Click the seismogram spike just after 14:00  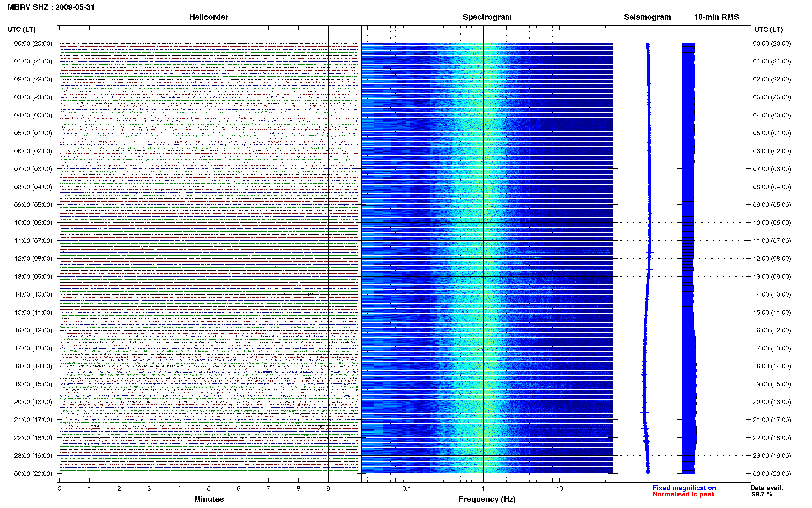pos(647,297)
